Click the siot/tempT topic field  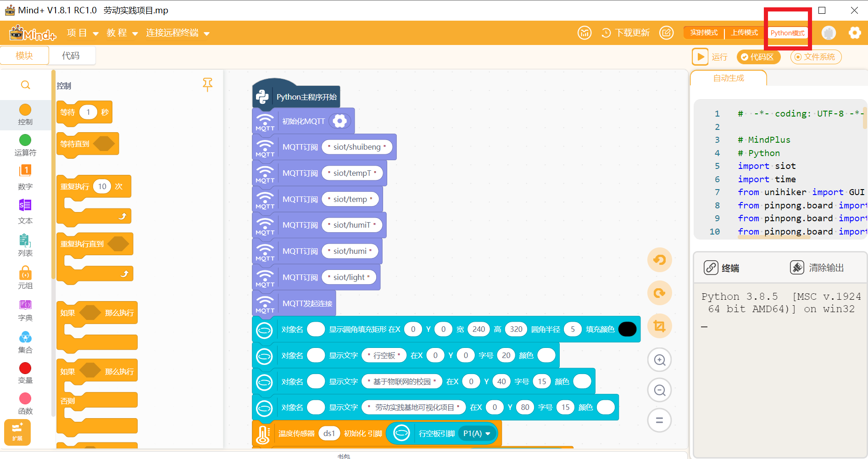point(352,173)
